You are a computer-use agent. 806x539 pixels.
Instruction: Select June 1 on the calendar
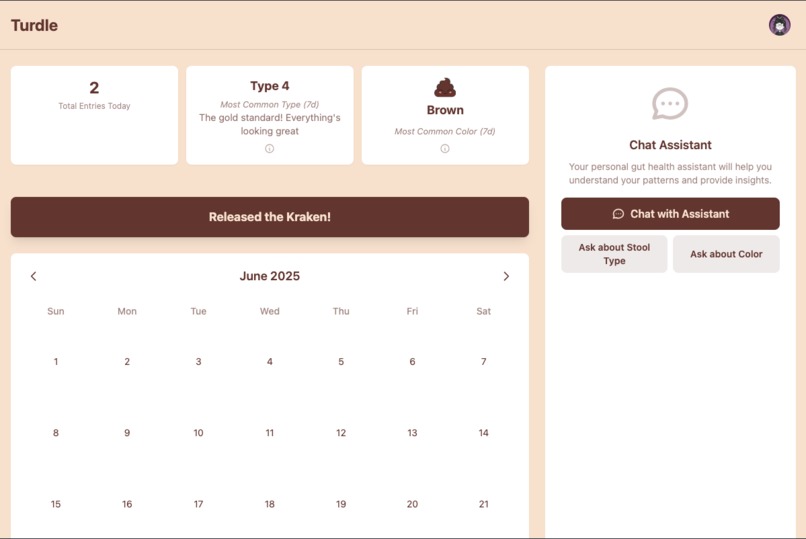pyautogui.click(x=56, y=362)
